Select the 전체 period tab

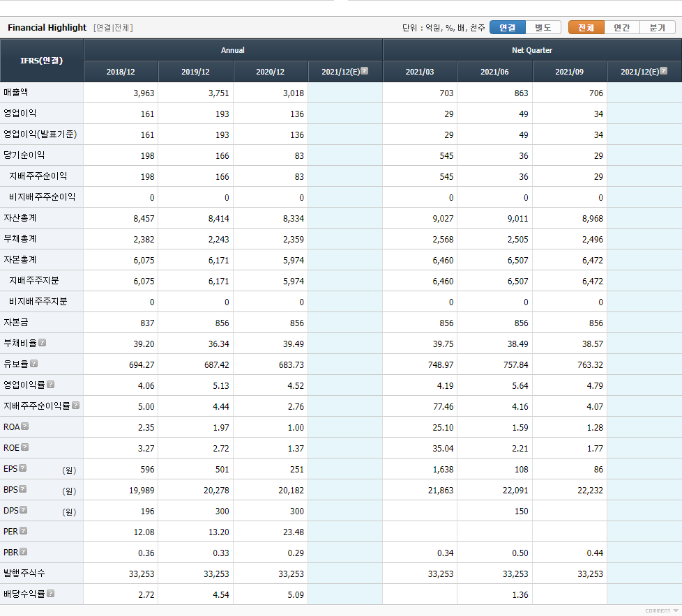click(586, 27)
